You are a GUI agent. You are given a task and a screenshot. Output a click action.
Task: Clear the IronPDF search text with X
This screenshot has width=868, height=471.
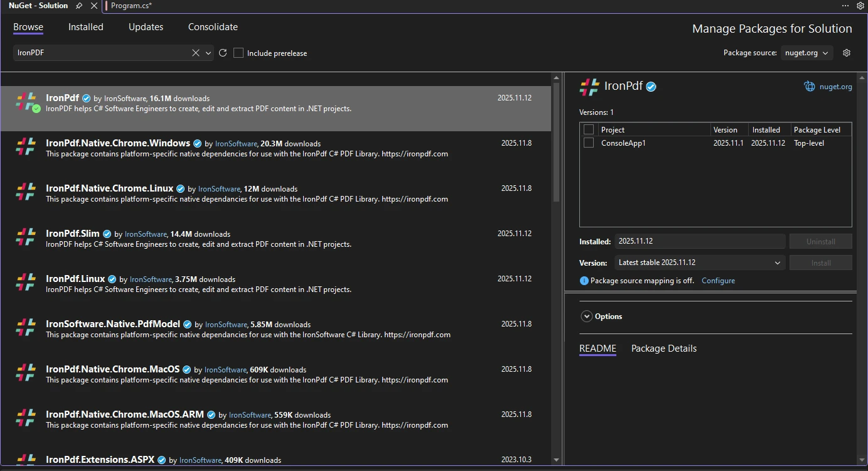coord(196,53)
